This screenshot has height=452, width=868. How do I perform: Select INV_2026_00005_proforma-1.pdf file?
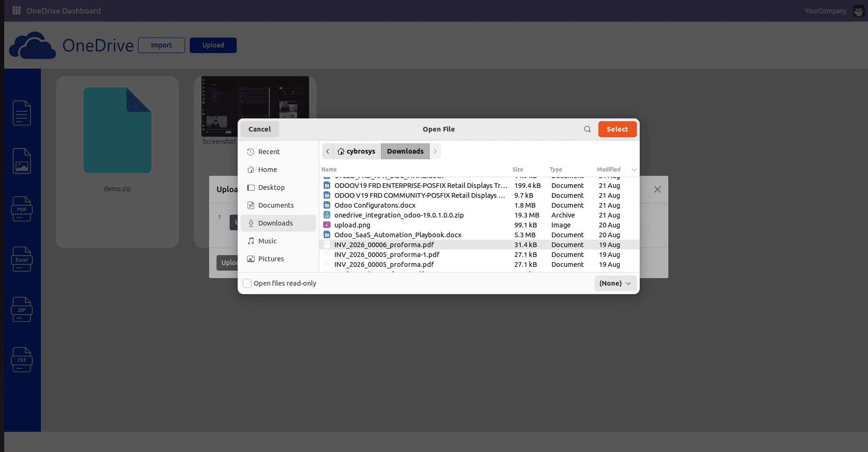point(480,255)
